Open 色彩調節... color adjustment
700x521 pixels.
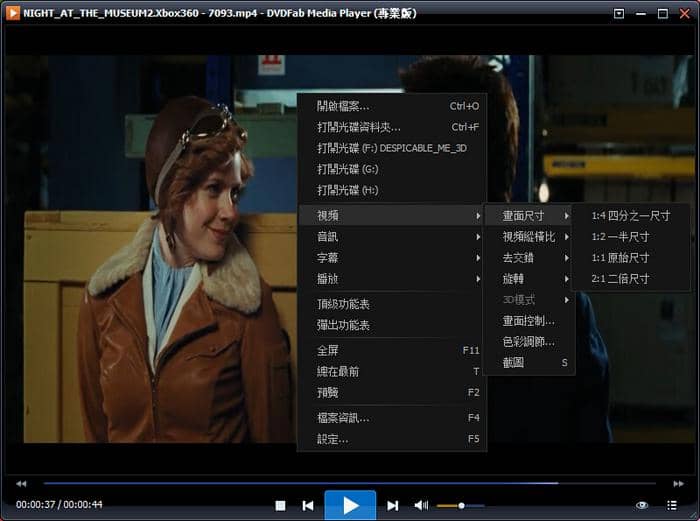529,342
